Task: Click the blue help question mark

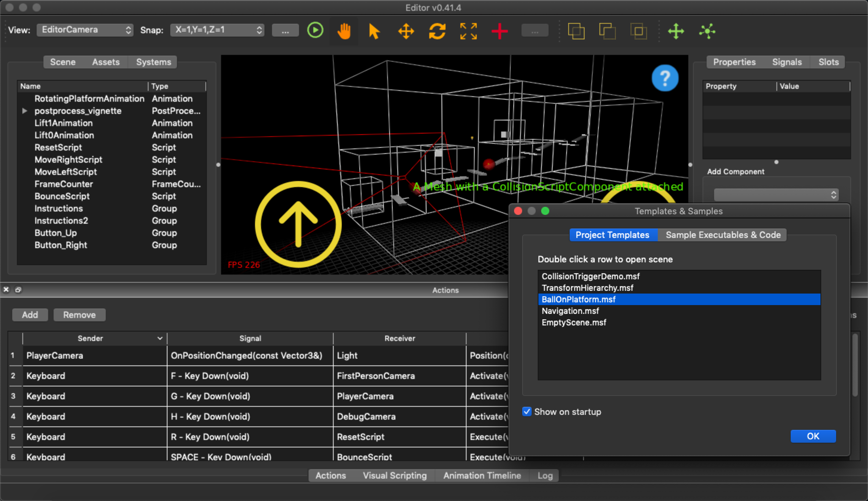Action: (665, 78)
